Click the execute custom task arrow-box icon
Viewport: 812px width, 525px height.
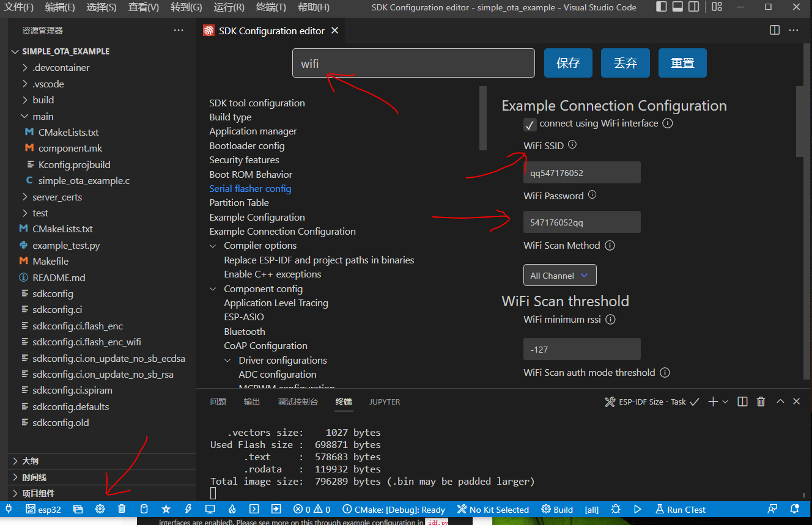(x=276, y=509)
